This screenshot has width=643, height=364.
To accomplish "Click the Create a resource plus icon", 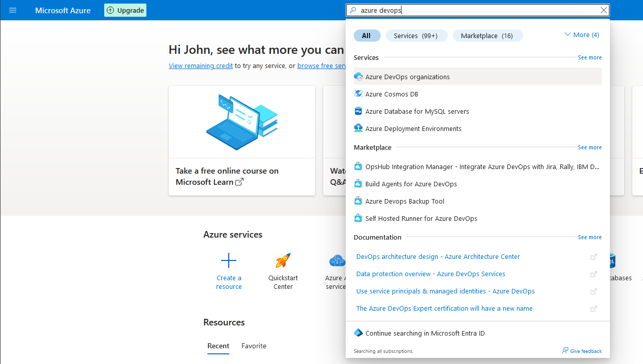I will click(229, 261).
